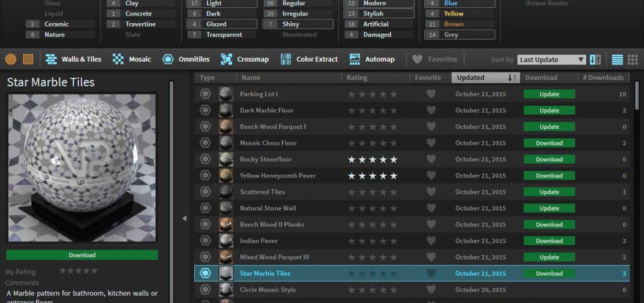644x303 pixels.
Task: Toggle sort order direction button
Action: point(596,59)
